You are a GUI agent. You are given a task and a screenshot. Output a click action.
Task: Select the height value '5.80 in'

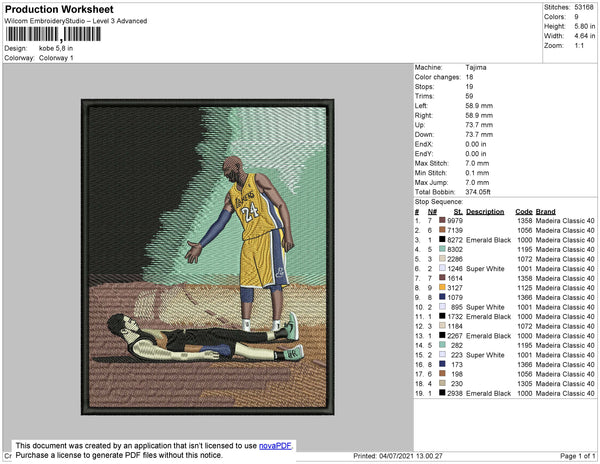click(585, 26)
